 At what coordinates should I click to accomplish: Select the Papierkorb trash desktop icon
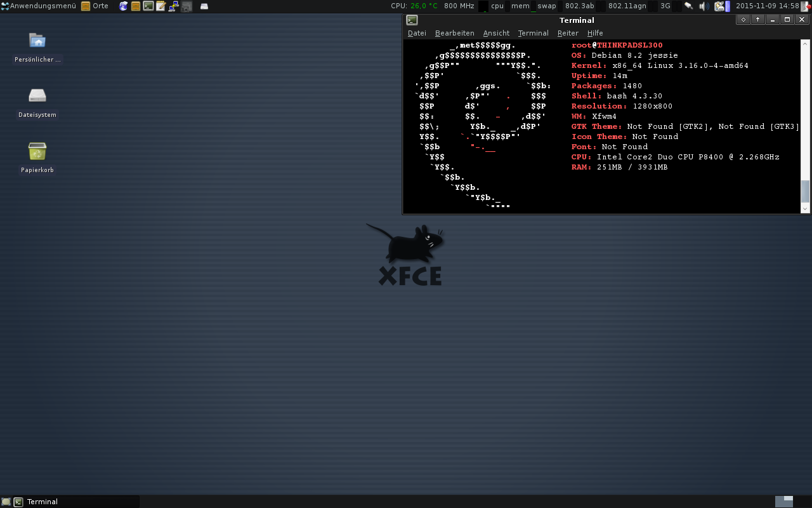tap(37, 158)
